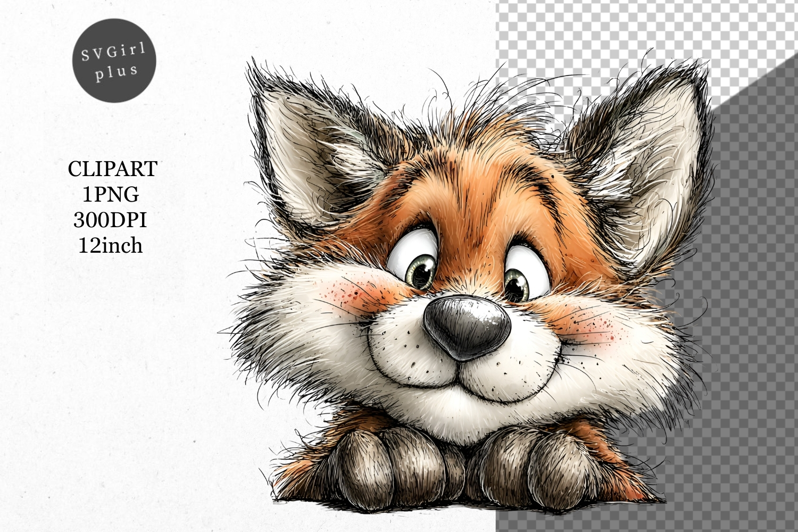Select the 1PNG text line

(x=111, y=195)
